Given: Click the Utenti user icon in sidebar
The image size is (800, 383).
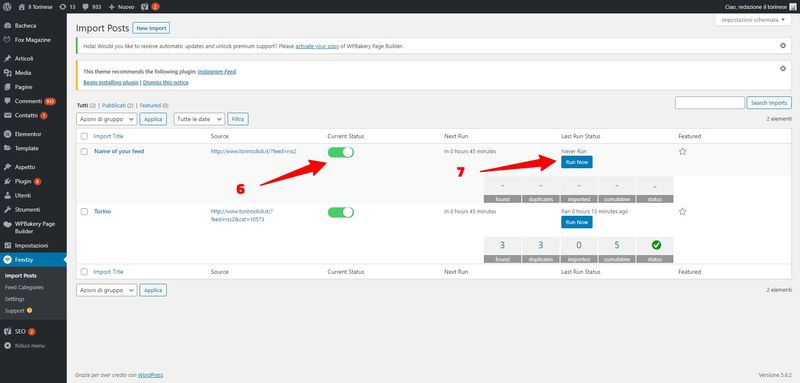Looking at the screenshot, I should coord(7,195).
